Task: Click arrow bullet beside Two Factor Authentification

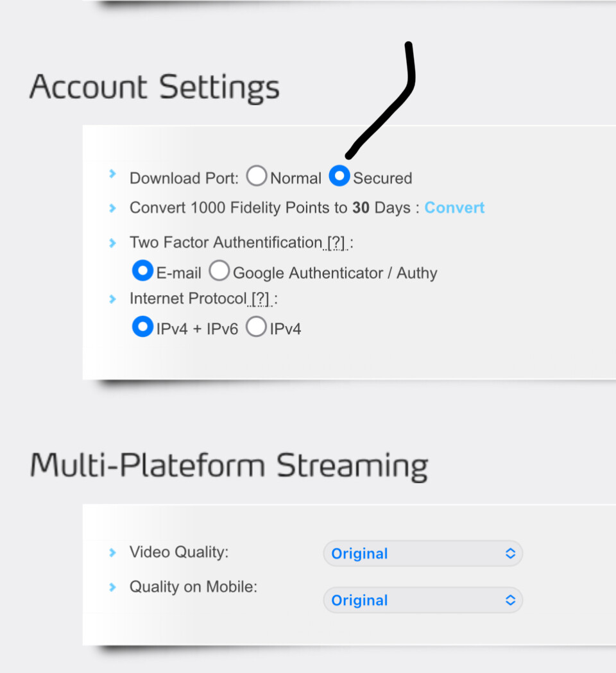Action: [113, 243]
